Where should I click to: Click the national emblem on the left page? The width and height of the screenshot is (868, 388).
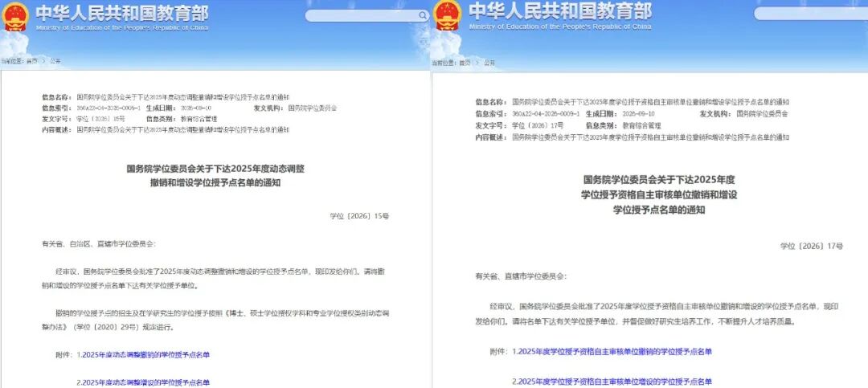click(x=15, y=17)
